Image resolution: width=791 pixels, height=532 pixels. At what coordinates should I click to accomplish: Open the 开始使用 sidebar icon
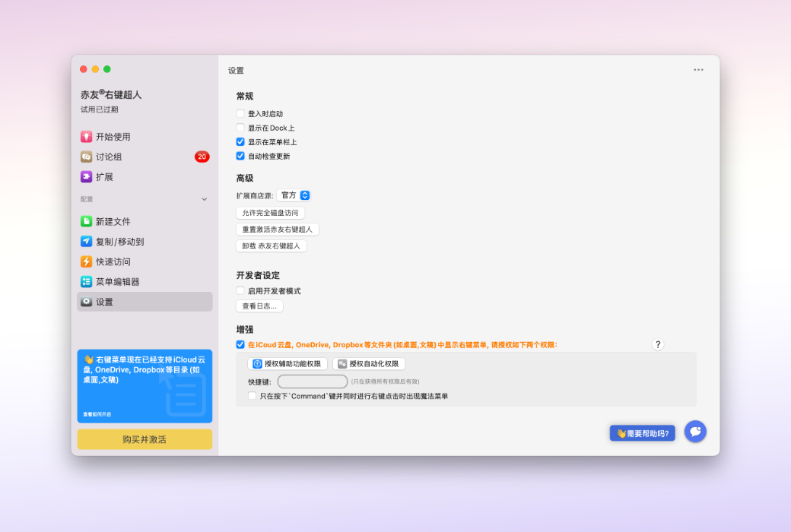pyautogui.click(x=86, y=137)
